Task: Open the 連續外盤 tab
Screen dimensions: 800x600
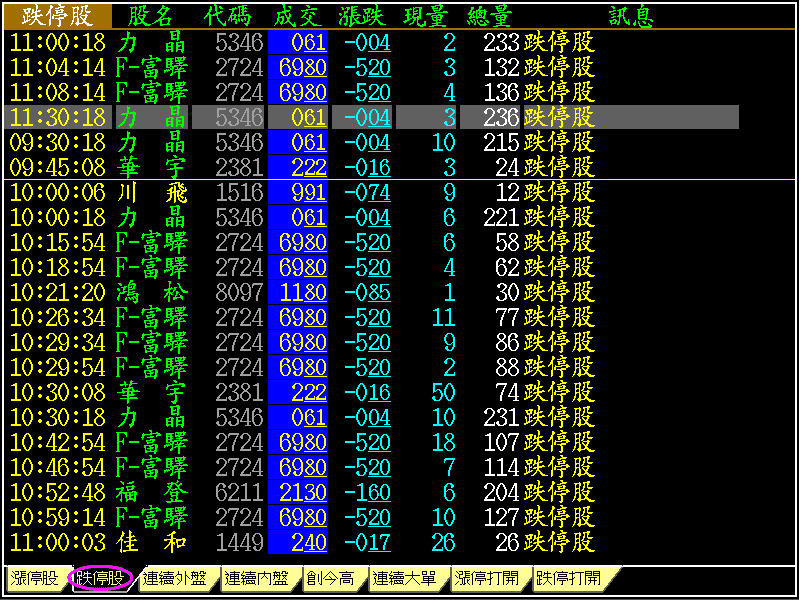Action: point(174,578)
